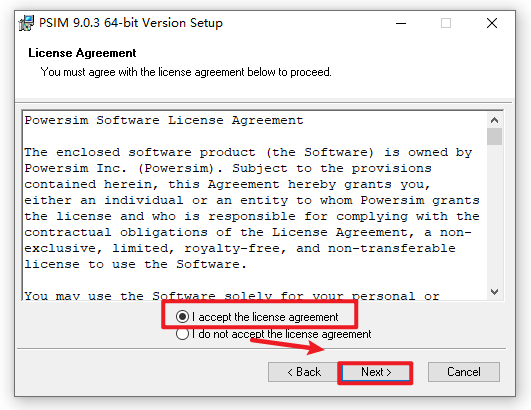Click the PSIM setup installer icon in title bar
Image resolution: width=531 pixels, height=410 pixels.
tap(26, 23)
